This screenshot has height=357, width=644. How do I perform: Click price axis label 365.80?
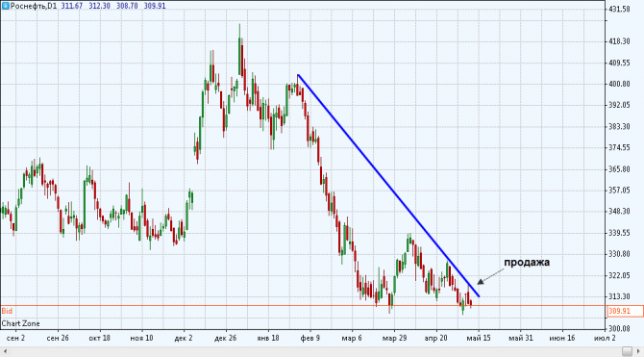(619, 169)
